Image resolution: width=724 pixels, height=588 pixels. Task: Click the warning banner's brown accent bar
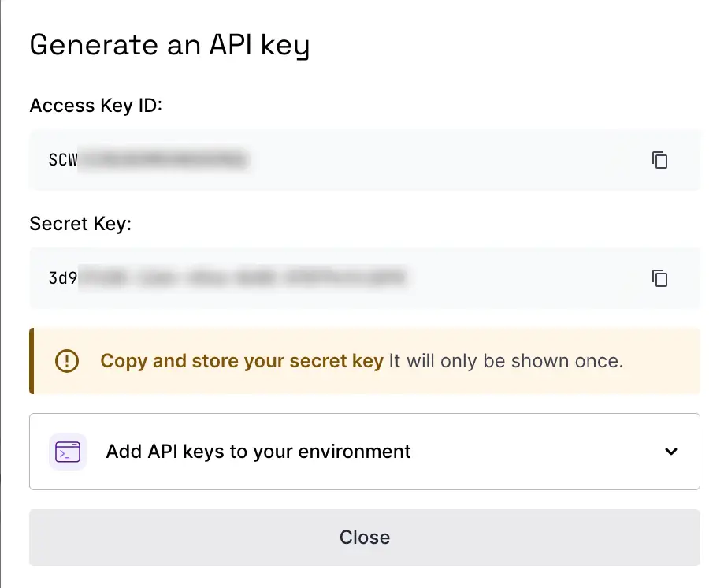click(x=32, y=362)
